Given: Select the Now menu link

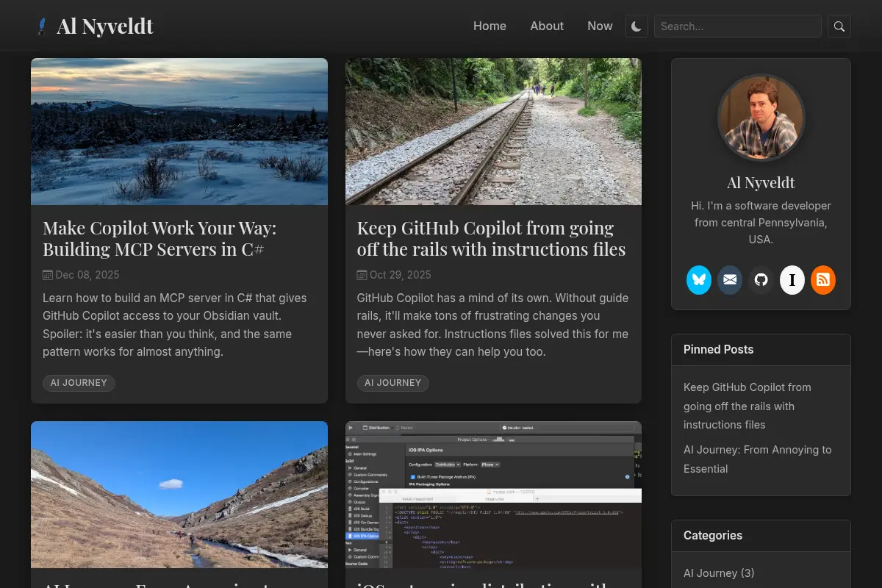Looking at the screenshot, I should pos(600,26).
